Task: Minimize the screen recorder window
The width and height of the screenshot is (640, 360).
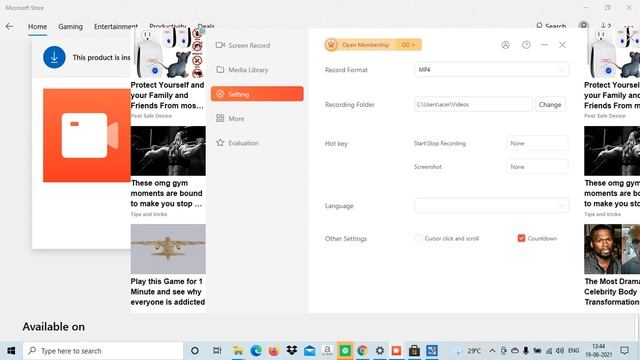Action: (544, 45)
